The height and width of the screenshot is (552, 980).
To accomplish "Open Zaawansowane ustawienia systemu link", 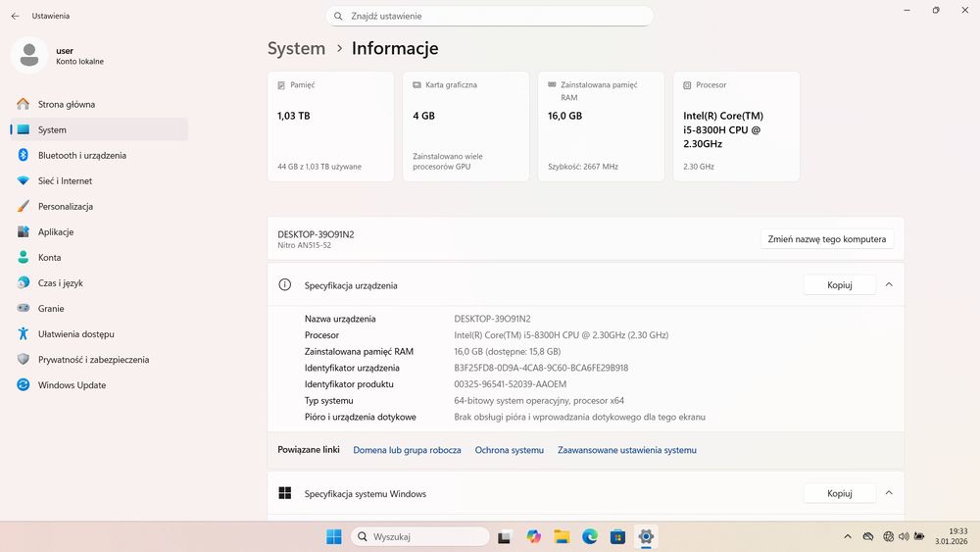I will [627, 450].
